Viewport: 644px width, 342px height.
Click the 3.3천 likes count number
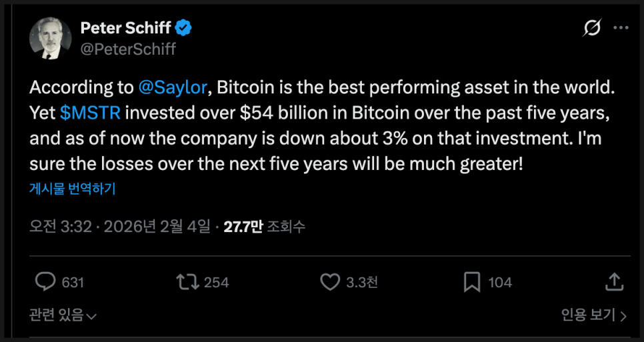362,283
